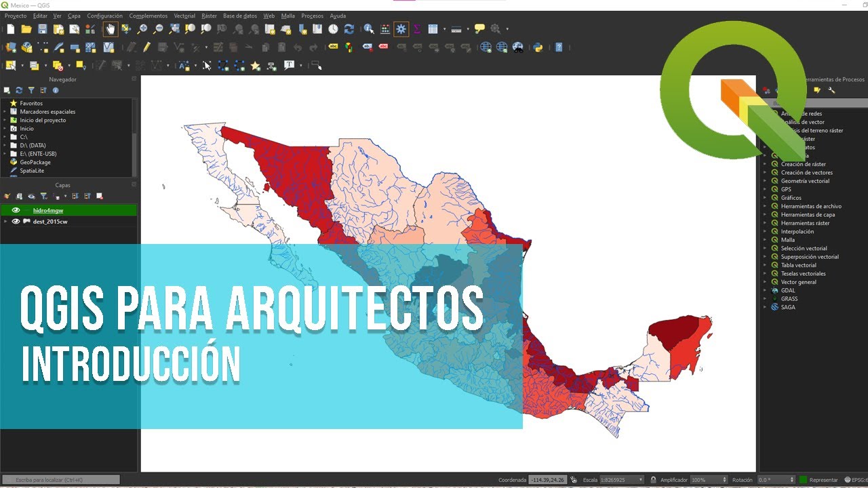The height and width of the screenshot is (488, 868).
Task: Open the Ráster menu
Action: pos(209,16)
